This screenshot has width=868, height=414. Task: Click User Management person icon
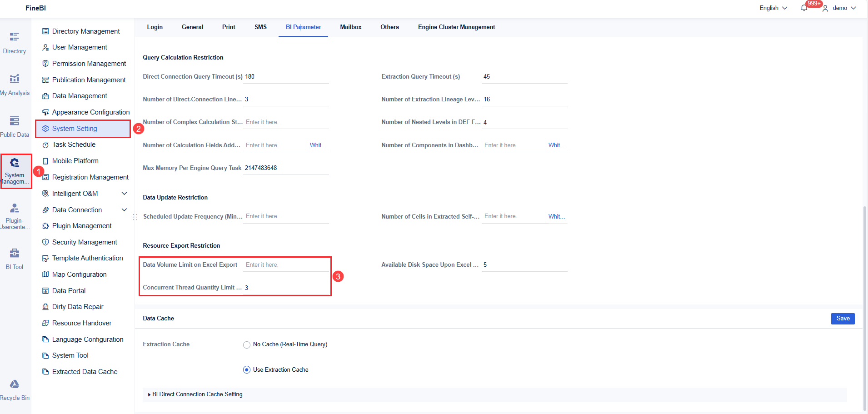pyautogui.click(x=45, y=47)
